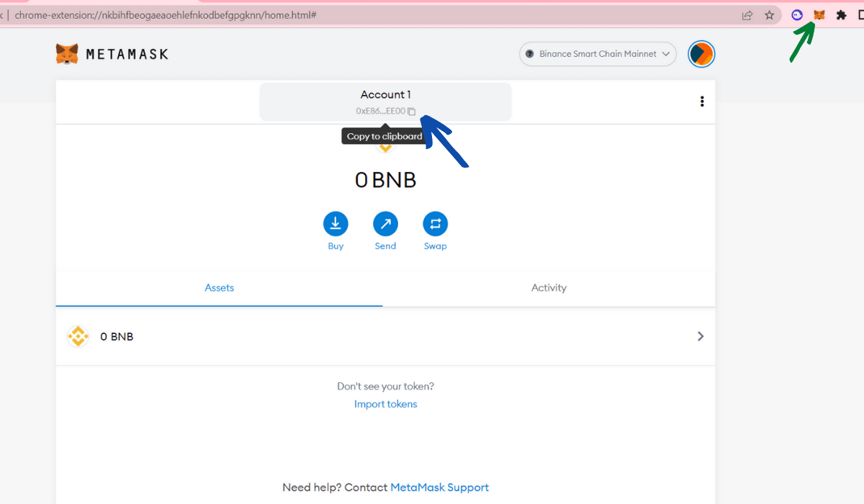
Task: Click the purple extension icon in toolbar
Action: [x=797, y=14]
